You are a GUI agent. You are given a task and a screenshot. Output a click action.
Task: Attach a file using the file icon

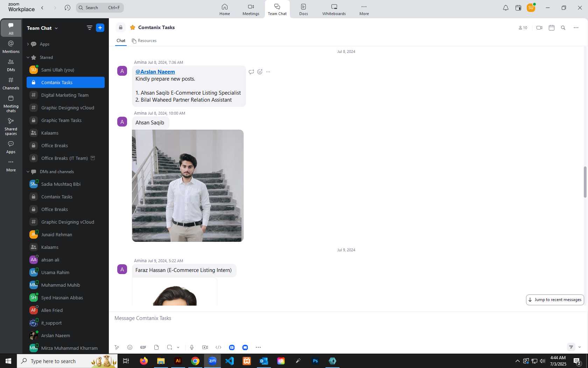(x=156, y=347)
